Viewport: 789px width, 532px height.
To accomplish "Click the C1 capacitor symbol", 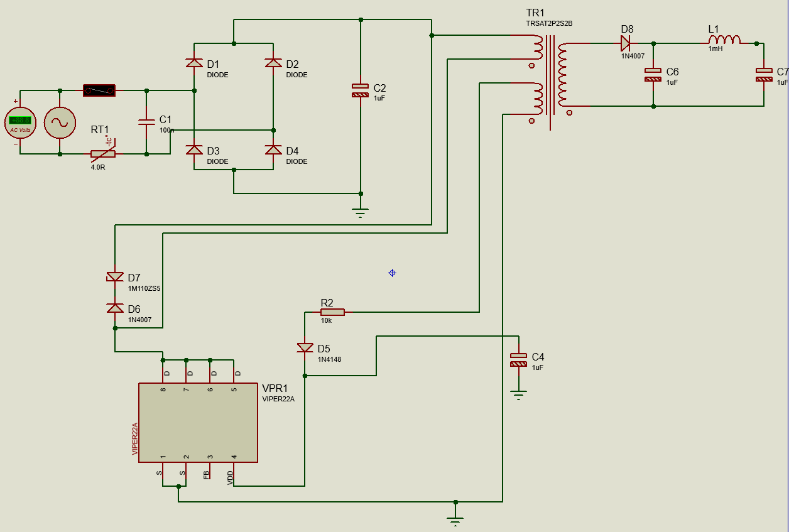I will (x=146, y=122).
